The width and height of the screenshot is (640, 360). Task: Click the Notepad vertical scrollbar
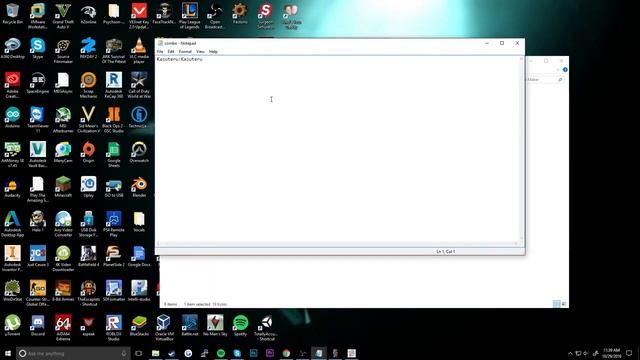(521, 148)
